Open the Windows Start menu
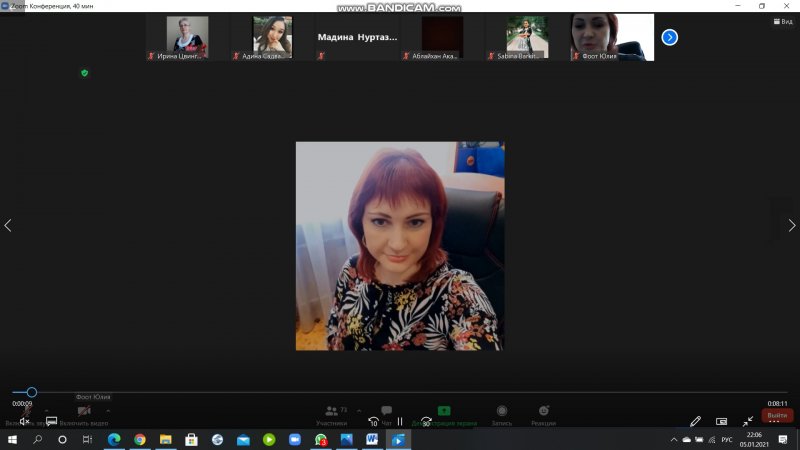800x450 pixels. pos(12,439)
